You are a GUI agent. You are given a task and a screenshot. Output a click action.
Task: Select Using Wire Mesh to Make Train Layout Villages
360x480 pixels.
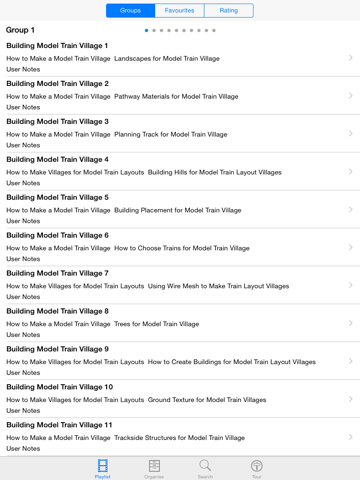click(x=218, y=286)
